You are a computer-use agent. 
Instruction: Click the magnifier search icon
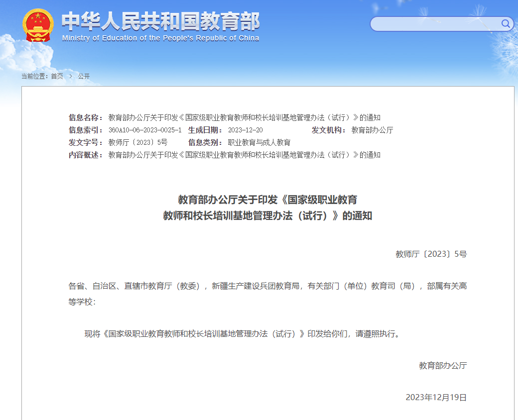505,23
